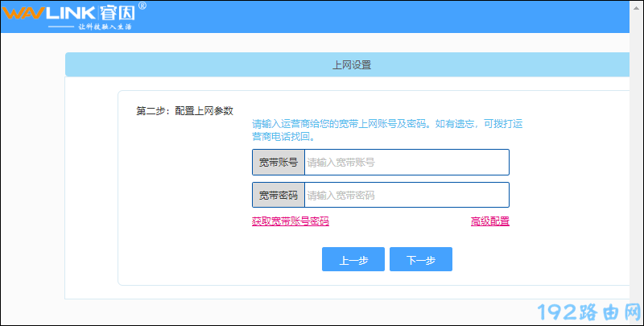This screenshot has width=644, height=326.
Task: Click the 第二步：配置上网参数 step label
Action: [x=184, y=111]
